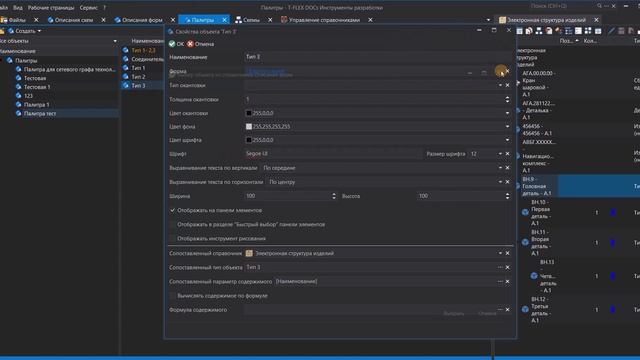Close the Палитры tab
The image size is (640, 360).
(224, 20)
